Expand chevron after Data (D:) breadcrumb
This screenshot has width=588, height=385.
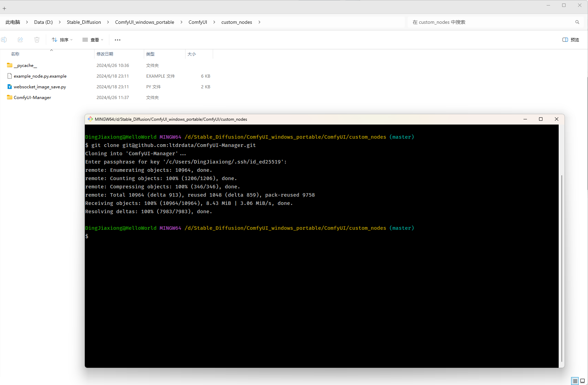pyautogui.click(x=60, y=22)
